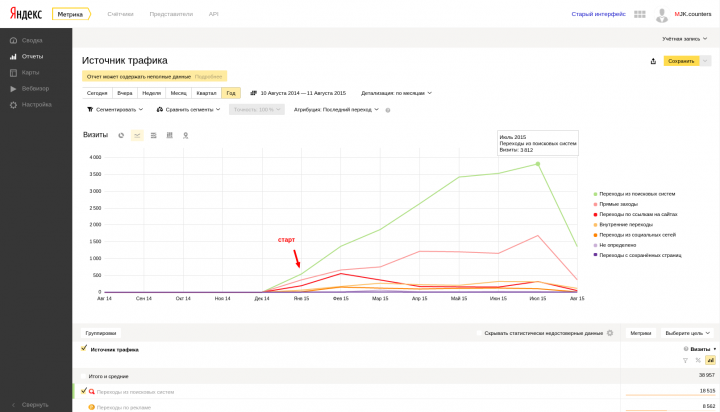This screenshot has width=720, height=412.
Task: Open the Настройка gear icon in sidebar
Action: click(13, 105)
